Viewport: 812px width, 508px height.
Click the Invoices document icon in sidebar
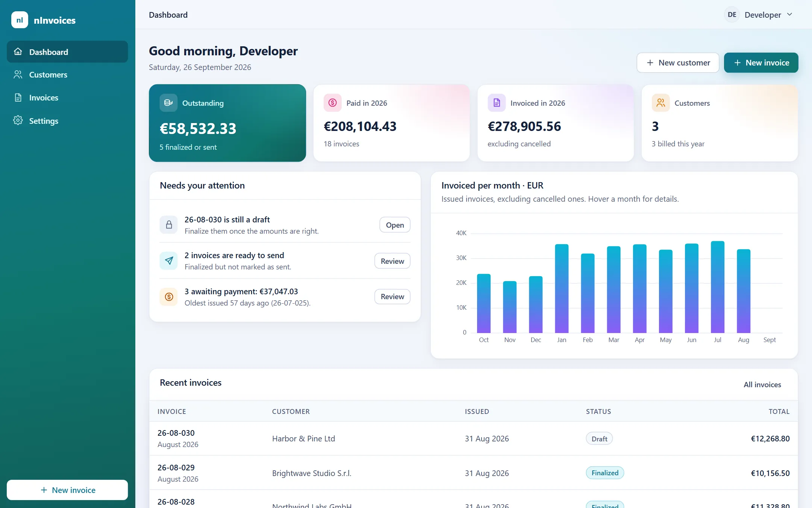click(x=18, y=97)
